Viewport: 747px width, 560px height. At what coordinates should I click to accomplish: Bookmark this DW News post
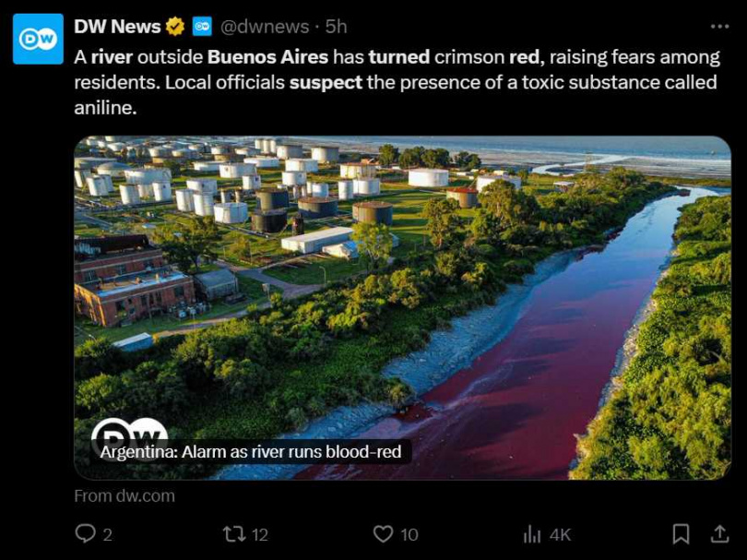point(681,533)
